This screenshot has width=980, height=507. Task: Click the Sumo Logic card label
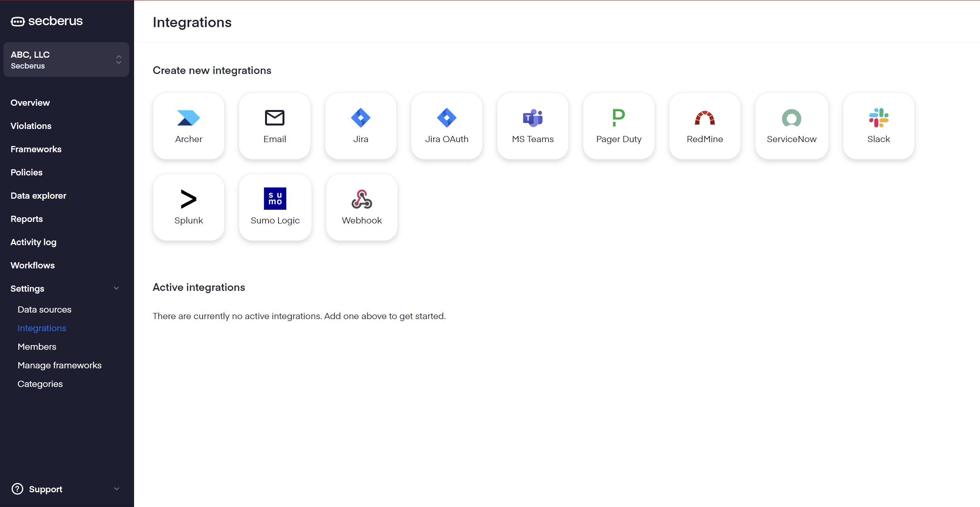pyautogui.click(x=275, y=220)
